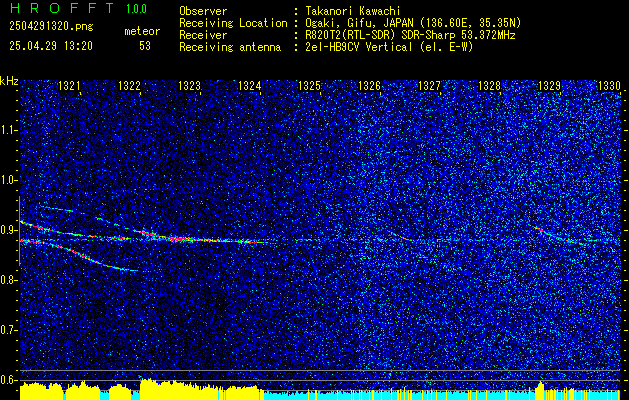This screenshot has width=629, height=400.
Task: Click the 1321 time marker
Action: click(x=69, y=85)
